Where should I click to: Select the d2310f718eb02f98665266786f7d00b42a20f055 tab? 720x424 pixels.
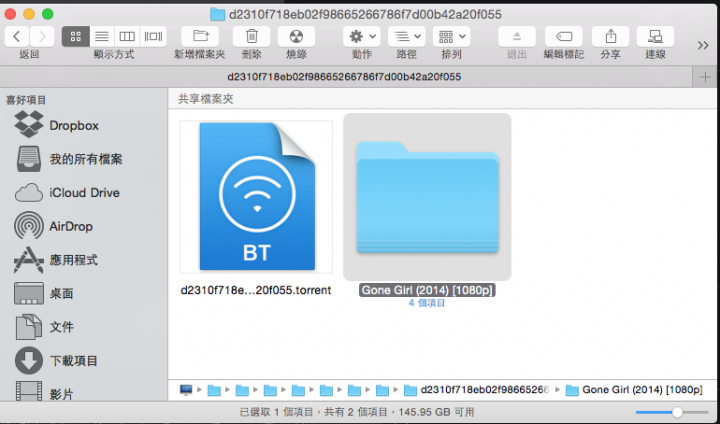pos(345,77)
